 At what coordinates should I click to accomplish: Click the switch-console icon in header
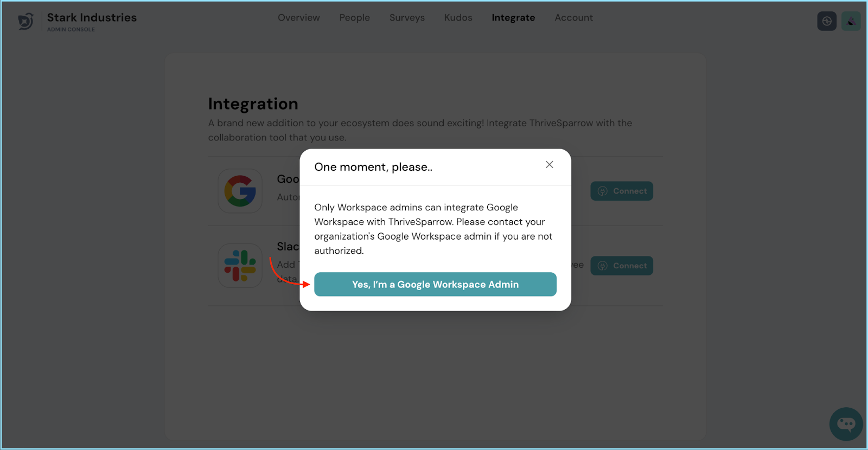click(x=827, y=21)
